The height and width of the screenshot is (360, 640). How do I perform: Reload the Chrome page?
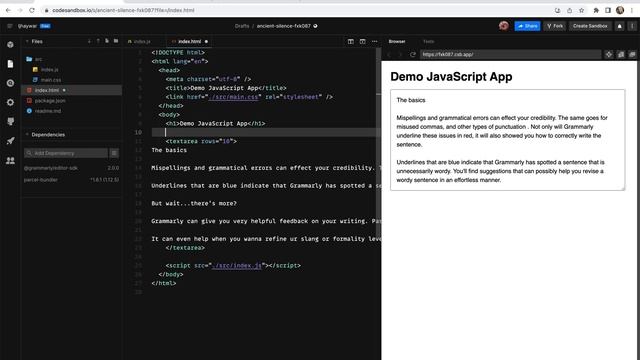coord(32,10)
